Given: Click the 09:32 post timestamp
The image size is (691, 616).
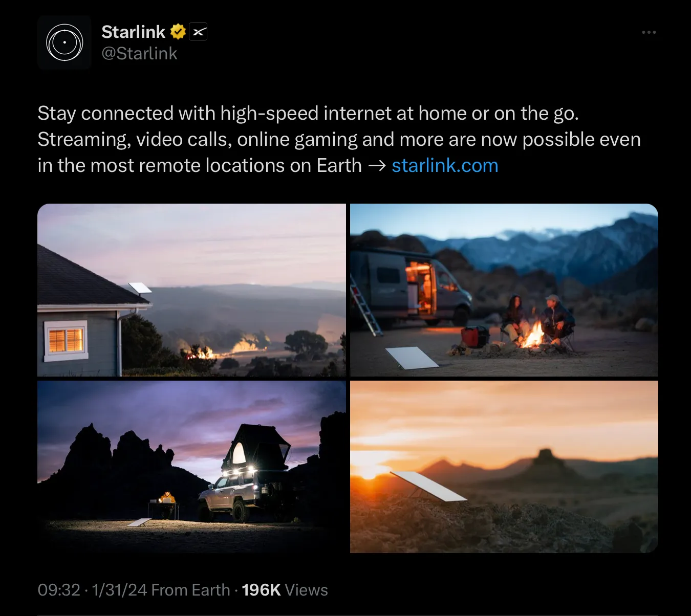Looking at the screenshot, I should point(59,590).
